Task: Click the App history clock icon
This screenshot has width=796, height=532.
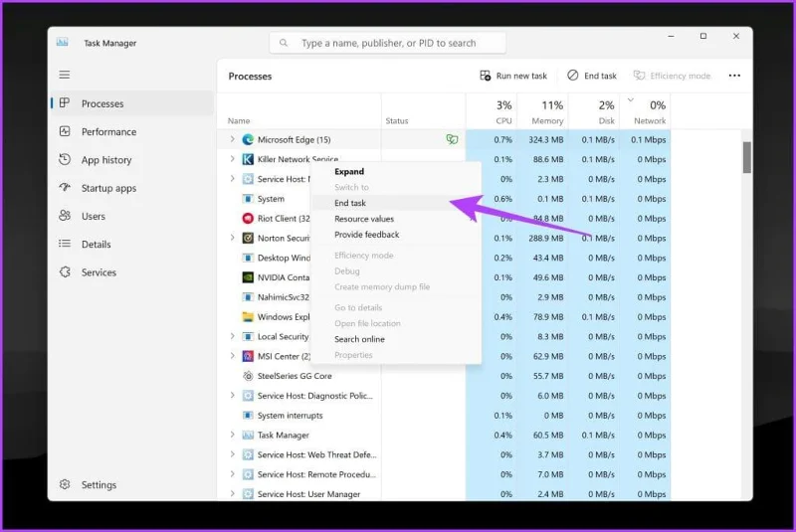Action: tap(65, 159)
